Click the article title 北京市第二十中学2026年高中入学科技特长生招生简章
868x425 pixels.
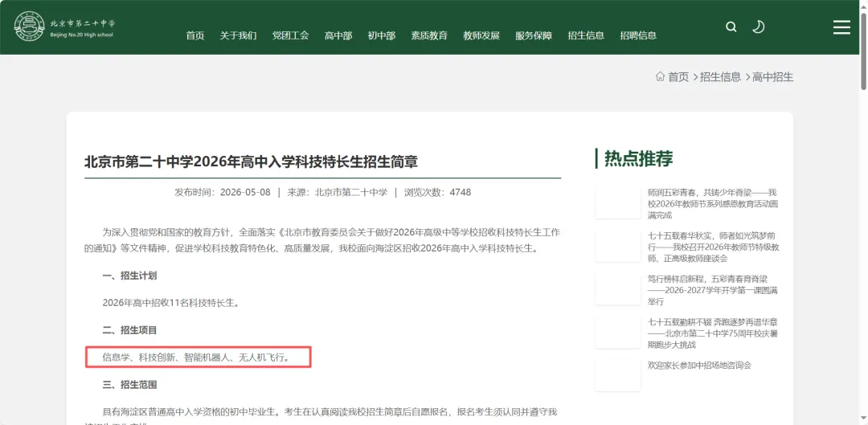[251, 161]
